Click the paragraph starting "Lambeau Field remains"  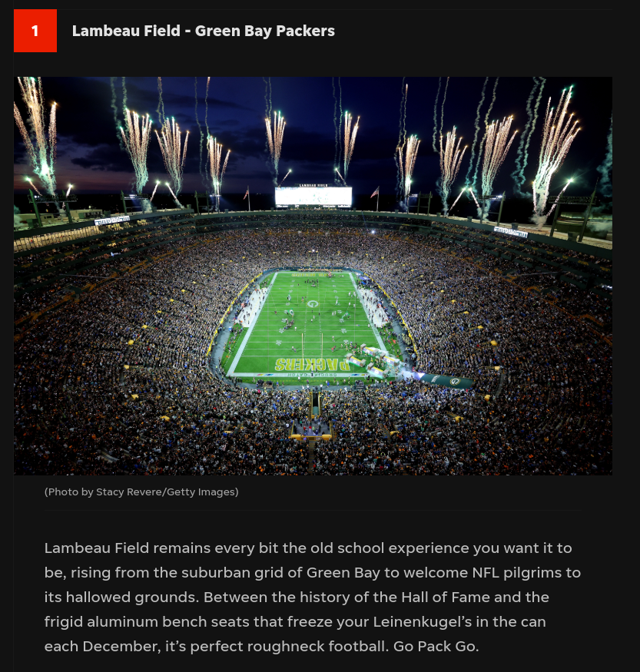(x=313, y=597)
